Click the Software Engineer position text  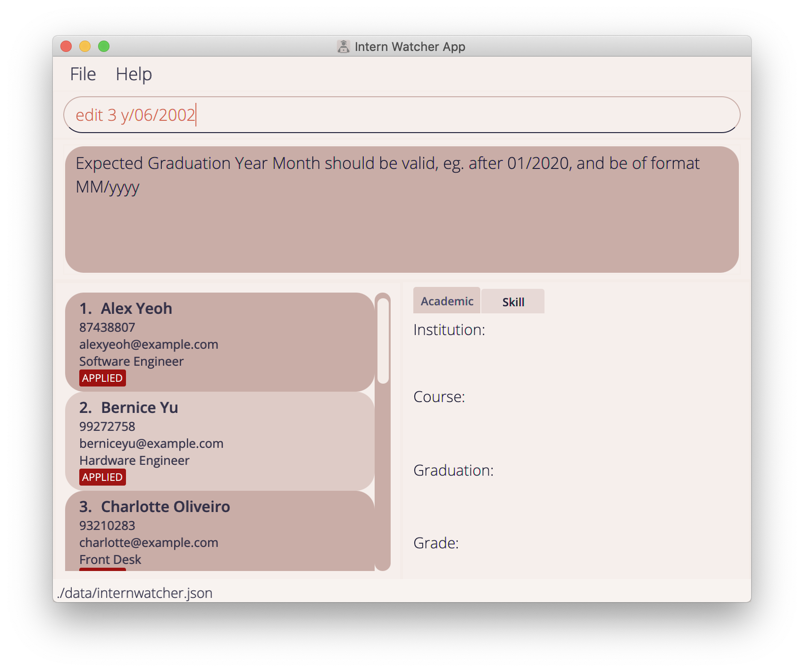132,361
